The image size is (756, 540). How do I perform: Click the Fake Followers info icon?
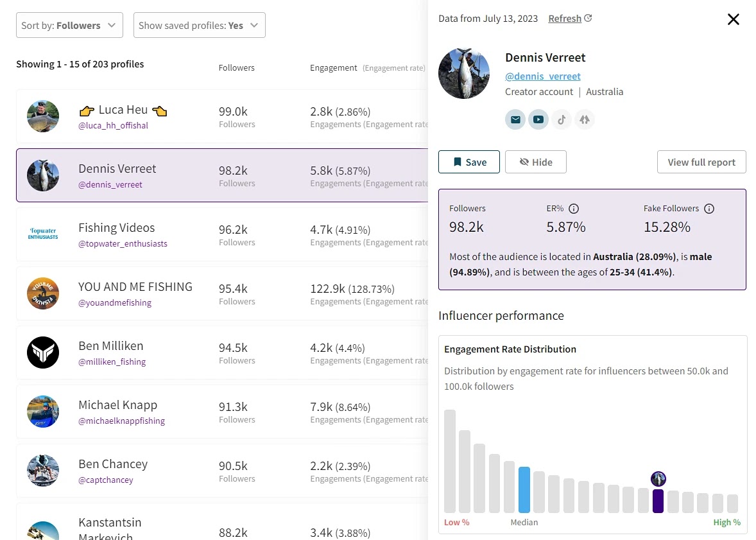(709, 208)
